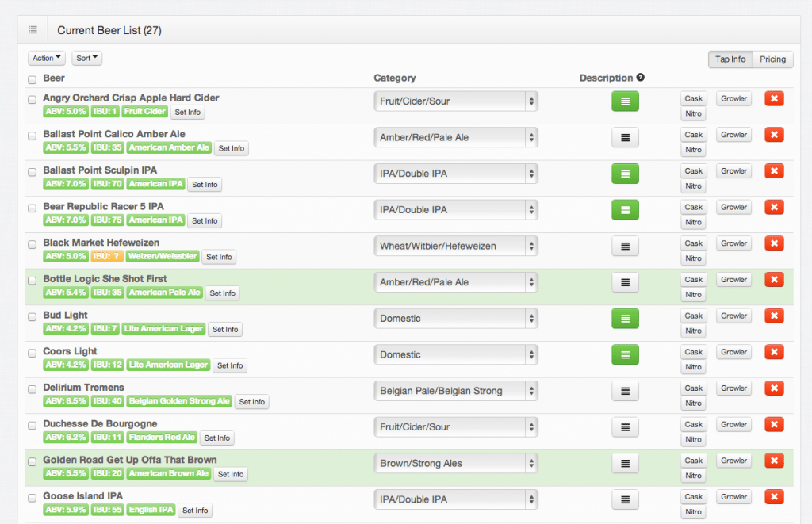The height and width of the screenshot is (524, 812).
Task: Check the Angry Orchard Crisp Apple Hard Cider checkbox
Action: (32, 99)
